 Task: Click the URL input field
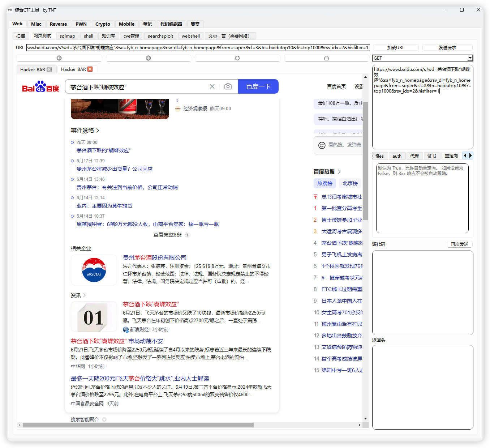click(198, 47)
